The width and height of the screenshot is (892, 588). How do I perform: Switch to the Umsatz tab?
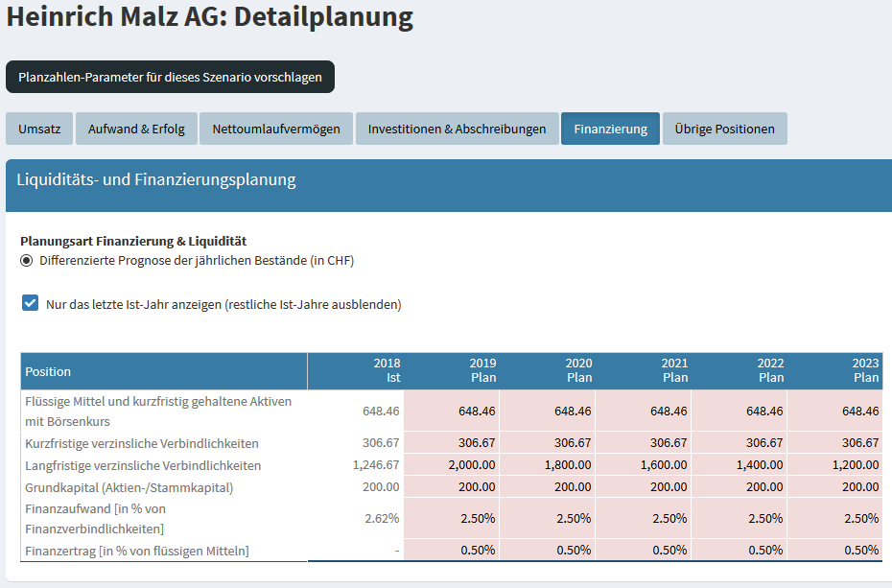(x=39, y=129)
